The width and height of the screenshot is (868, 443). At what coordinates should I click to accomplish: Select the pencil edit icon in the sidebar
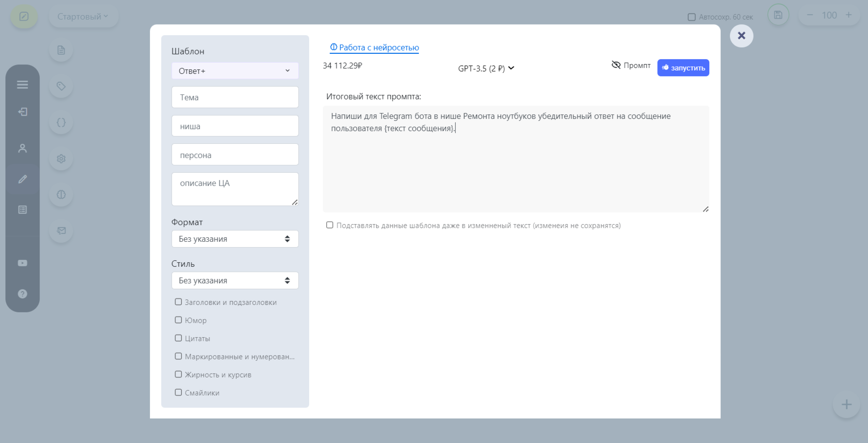(23, 179)
